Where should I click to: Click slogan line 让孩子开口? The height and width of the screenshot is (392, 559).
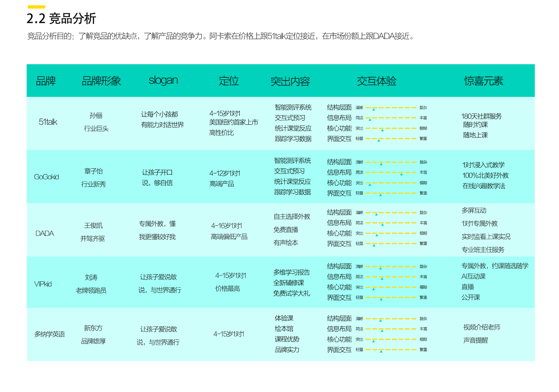pos(157,172)
